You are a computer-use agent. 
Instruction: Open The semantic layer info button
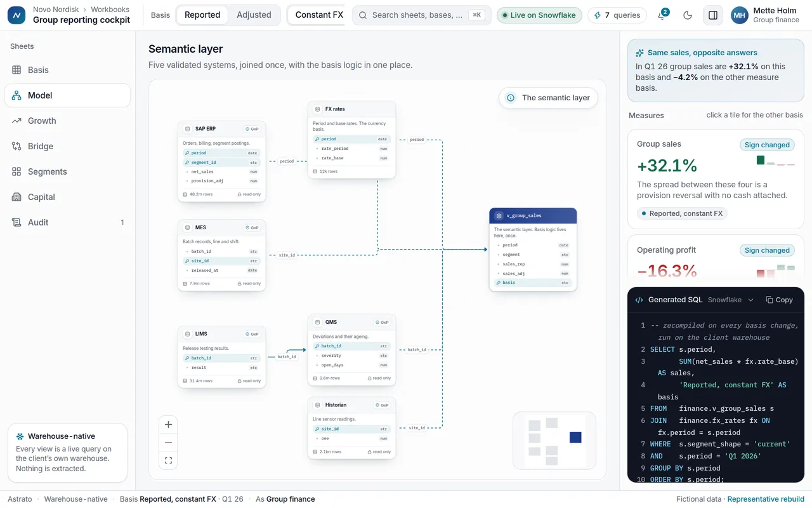549,98
